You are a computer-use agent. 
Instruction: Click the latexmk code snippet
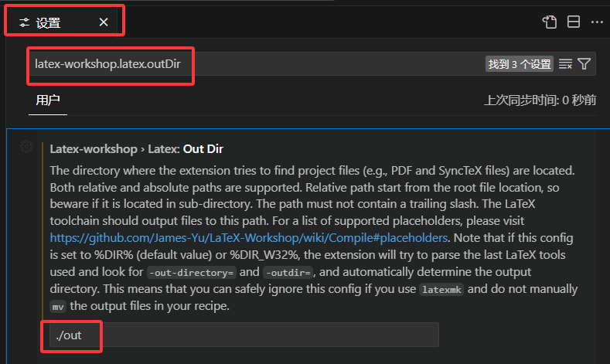tap(441, 290)
